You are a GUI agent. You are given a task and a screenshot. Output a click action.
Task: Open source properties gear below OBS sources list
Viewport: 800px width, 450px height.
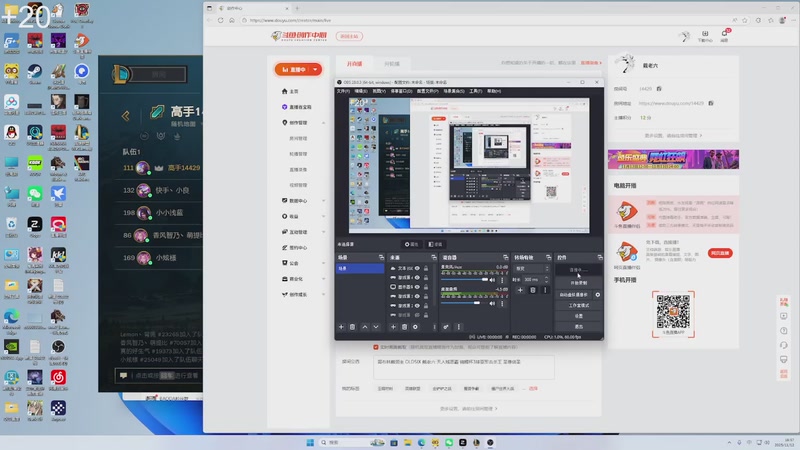coord(415,327)
